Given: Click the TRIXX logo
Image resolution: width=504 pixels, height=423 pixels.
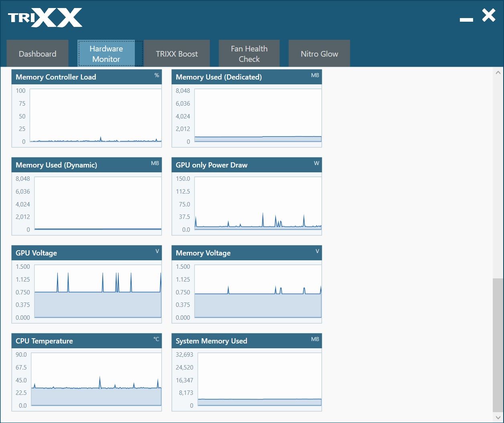Looking at the screenshot, I should click(x=45, y=18).
